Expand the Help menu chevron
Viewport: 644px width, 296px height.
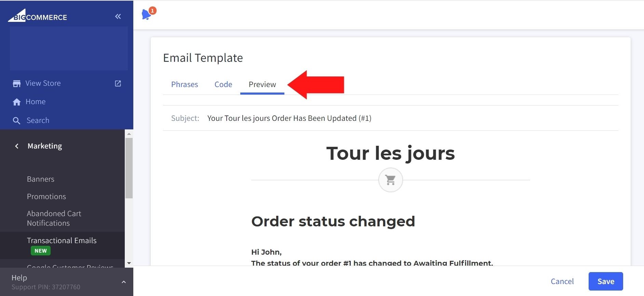[x=124, y=282]
